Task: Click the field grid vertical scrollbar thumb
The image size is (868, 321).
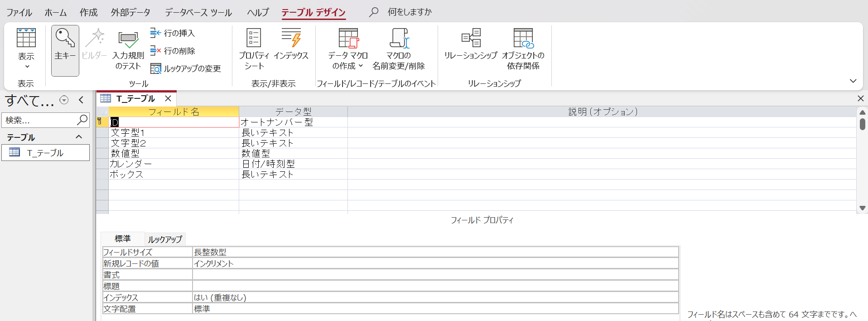Action: click(x=863, y=124)
